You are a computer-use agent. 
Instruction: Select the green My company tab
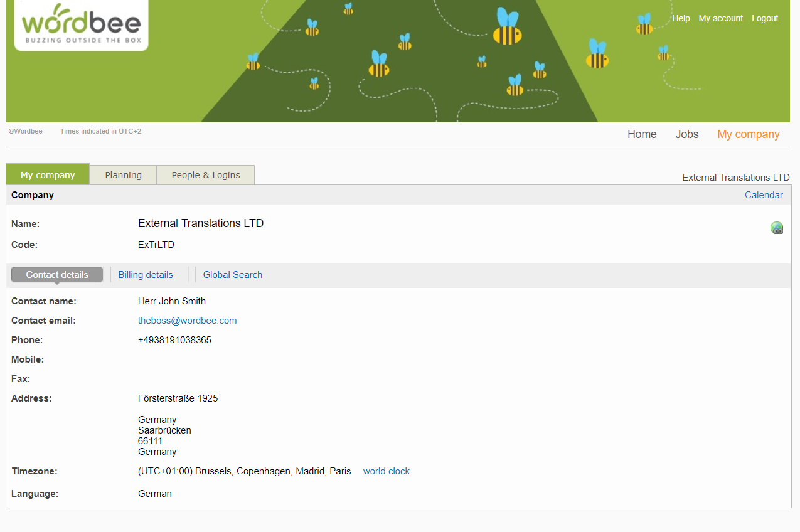[48, 175]
